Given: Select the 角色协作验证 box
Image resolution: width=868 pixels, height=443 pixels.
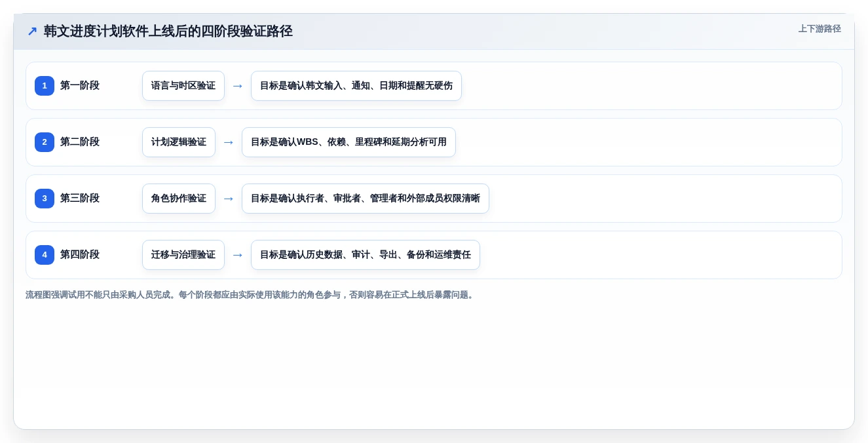Looking at the screenshot, I should 179,199.
